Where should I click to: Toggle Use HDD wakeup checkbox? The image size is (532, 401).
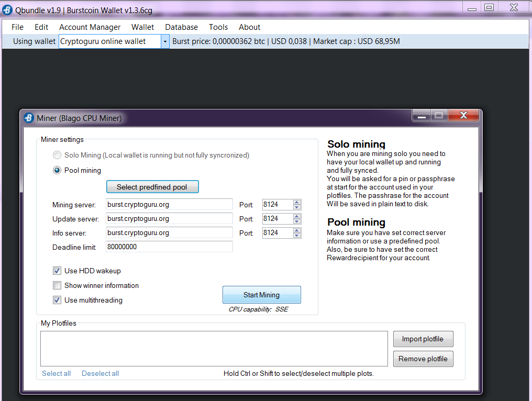tap(57, 271)
